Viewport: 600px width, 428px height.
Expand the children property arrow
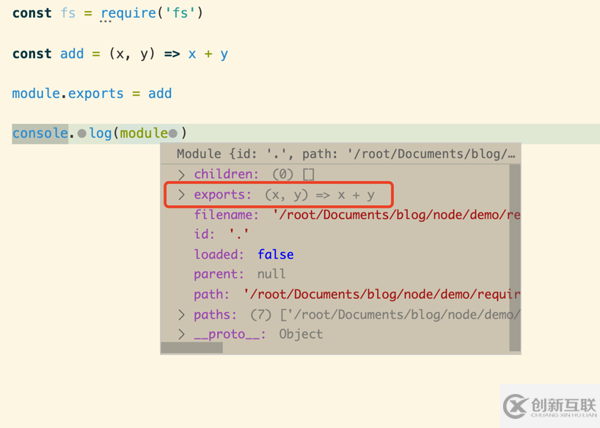[x=181, y=174]
